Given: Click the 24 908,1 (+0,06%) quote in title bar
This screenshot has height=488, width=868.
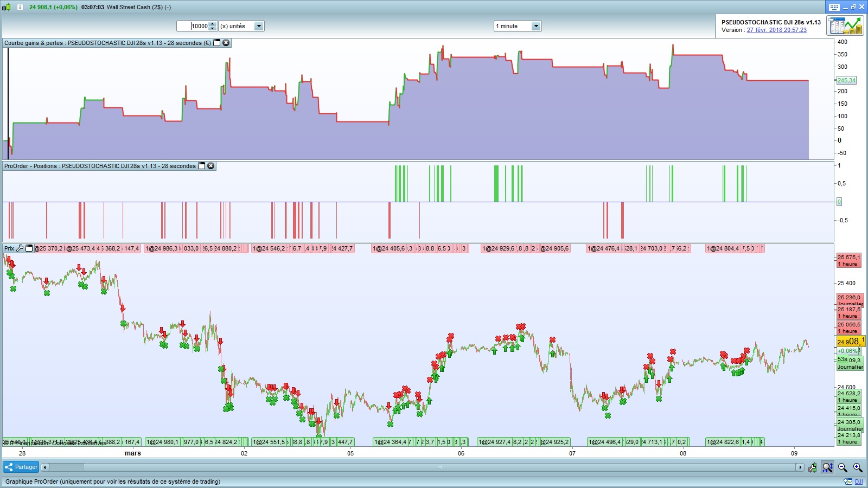Looking at the screenshot, I should 53,7.
